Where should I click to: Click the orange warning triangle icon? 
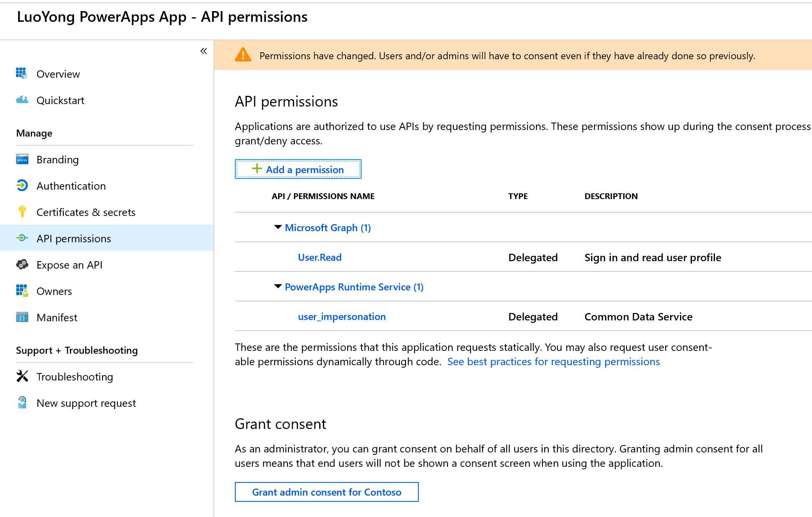coord(243,55)
